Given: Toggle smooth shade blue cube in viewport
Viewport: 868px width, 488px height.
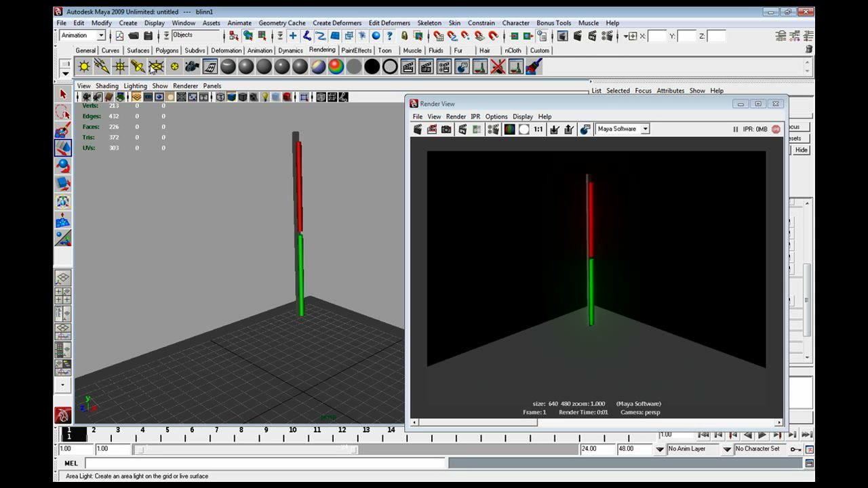Looking at the screenshot, I should tap(232, 97).
